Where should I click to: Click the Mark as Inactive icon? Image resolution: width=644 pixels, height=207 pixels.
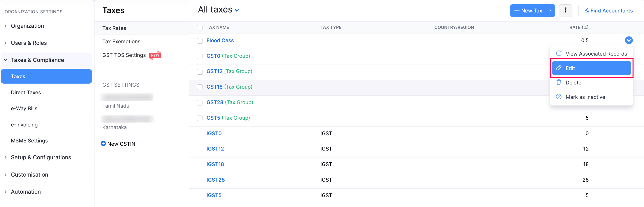558,97
